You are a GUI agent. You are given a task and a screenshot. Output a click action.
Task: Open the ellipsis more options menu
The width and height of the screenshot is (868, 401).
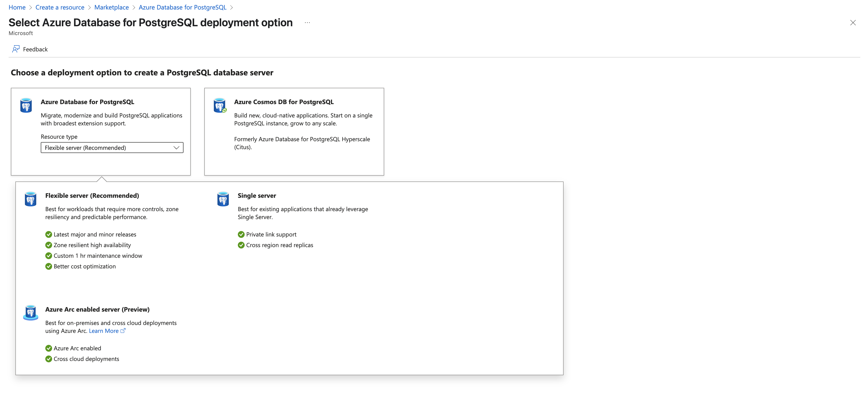(307, 23)
